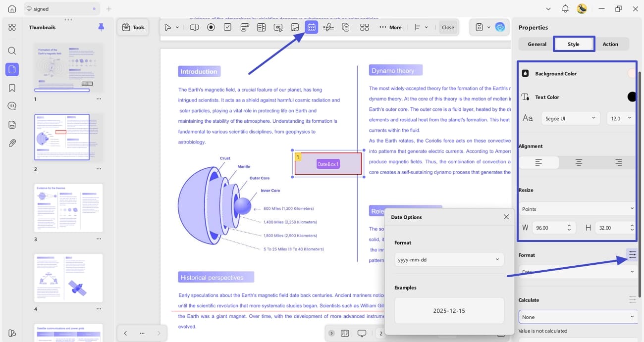This screenshot has width=644, height=342.
Task: Open the More options in toolbar
Action: point(390,27)
